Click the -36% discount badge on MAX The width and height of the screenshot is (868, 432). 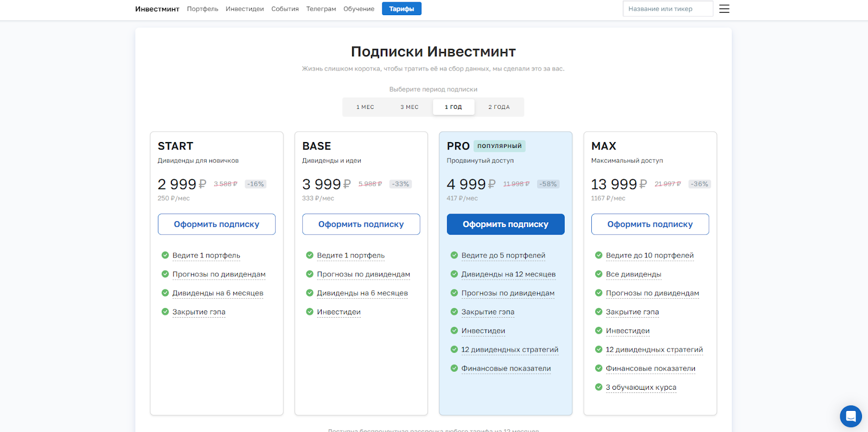[x=699, y=184]
